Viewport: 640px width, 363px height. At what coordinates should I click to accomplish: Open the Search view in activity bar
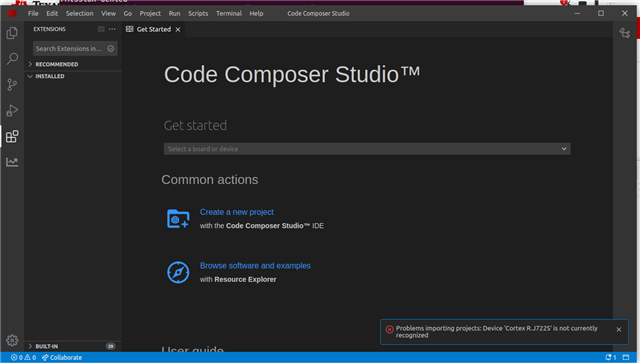click(x=12, y=59)
